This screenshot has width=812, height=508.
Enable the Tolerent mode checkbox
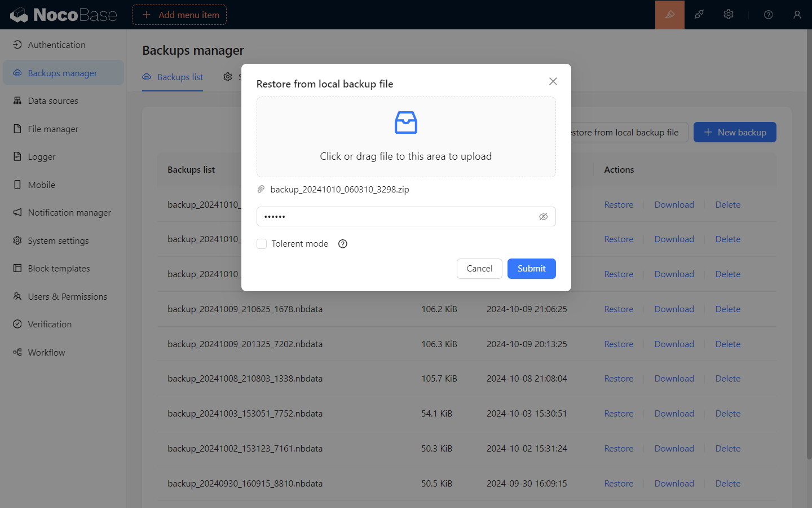[262, 244]
